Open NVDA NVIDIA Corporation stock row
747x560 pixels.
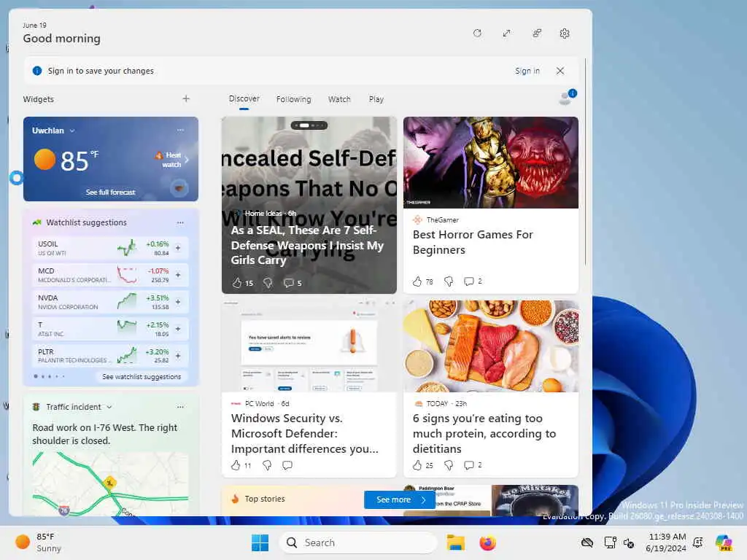coord(111,302)
